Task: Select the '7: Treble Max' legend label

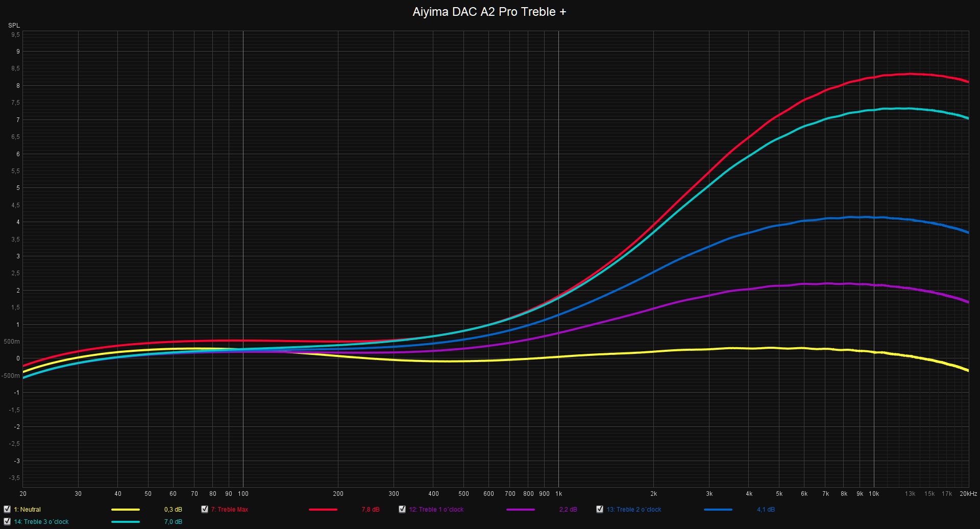Action: 230,510
